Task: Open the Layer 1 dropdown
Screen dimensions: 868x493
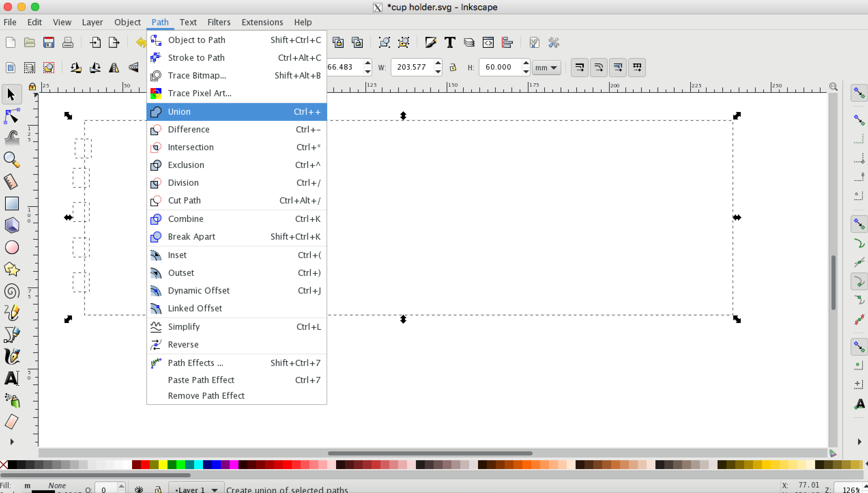Action: click(196, 489)
